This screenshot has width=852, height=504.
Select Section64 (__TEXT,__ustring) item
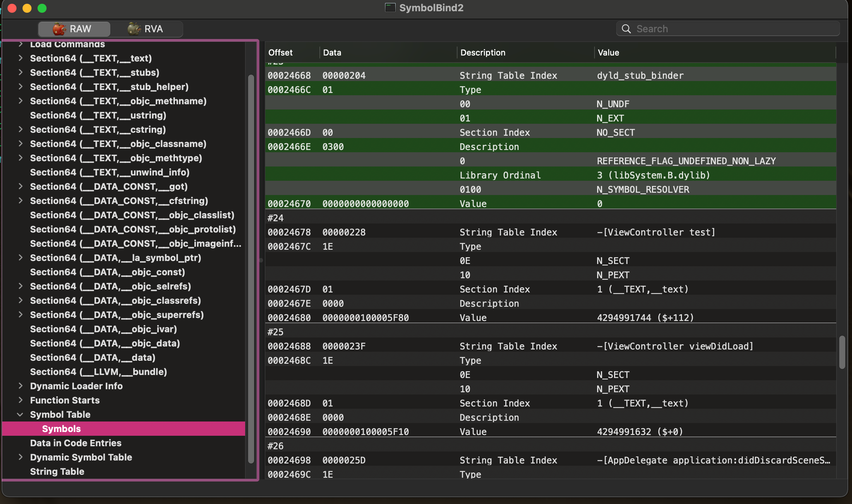[98, 115]
